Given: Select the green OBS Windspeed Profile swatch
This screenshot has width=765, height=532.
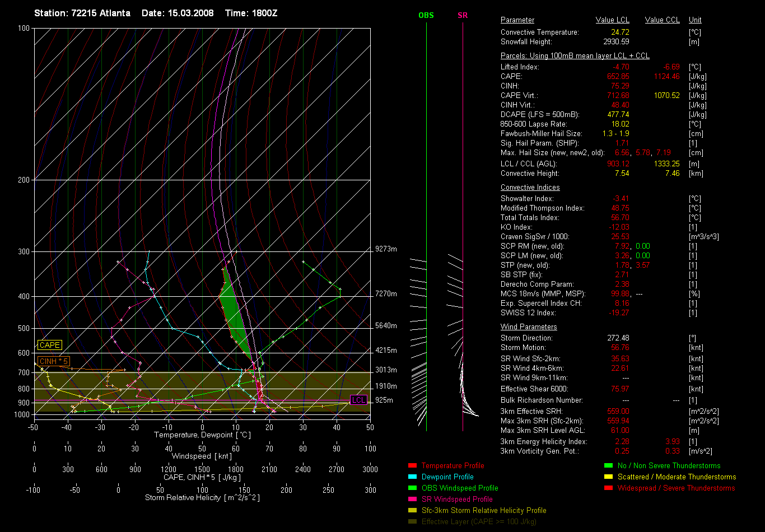Looking at the screenshot, I should click(413, 488).
